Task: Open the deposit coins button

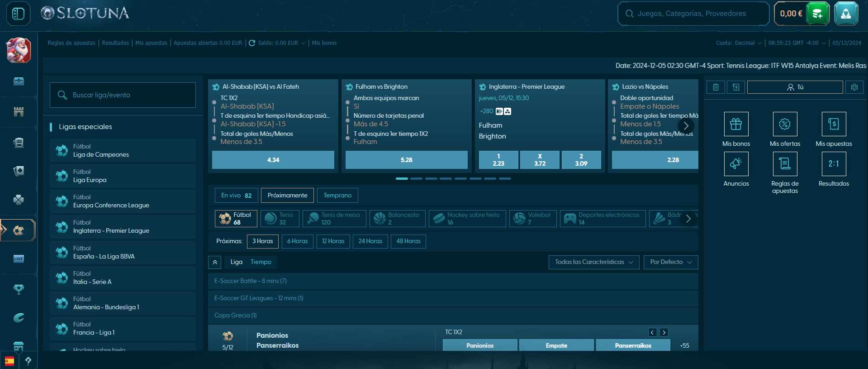Action: [x=817, y=14]
